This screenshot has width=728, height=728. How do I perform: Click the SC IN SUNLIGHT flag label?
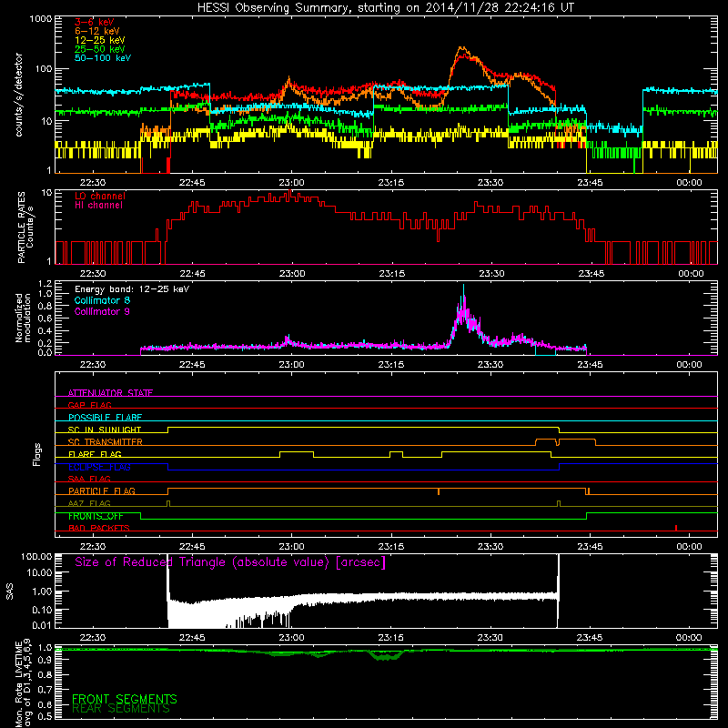click(105, 430)
